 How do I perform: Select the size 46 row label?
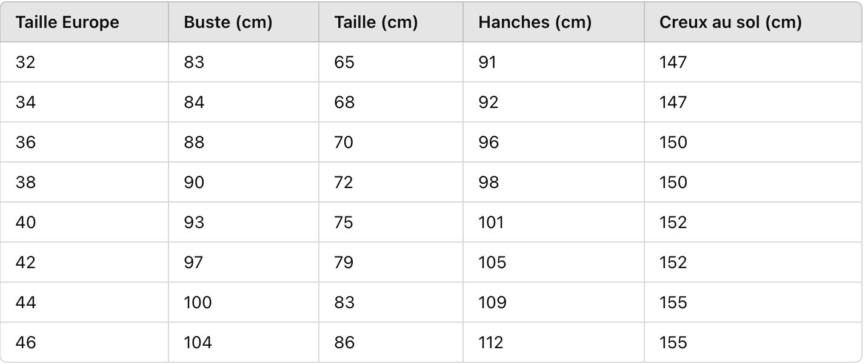(x=25, y=342)
